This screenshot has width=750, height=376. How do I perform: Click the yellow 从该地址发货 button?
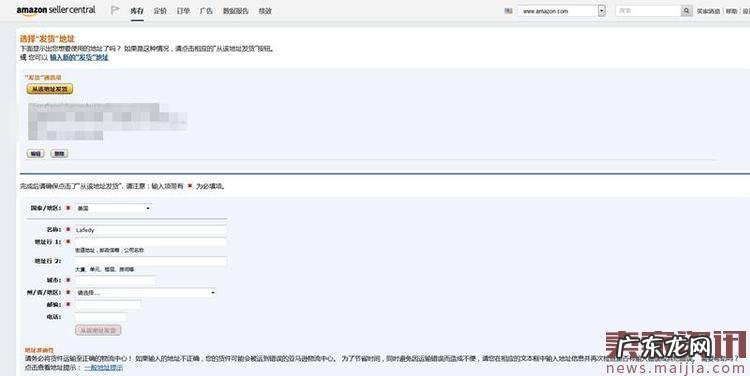[50, 89]
